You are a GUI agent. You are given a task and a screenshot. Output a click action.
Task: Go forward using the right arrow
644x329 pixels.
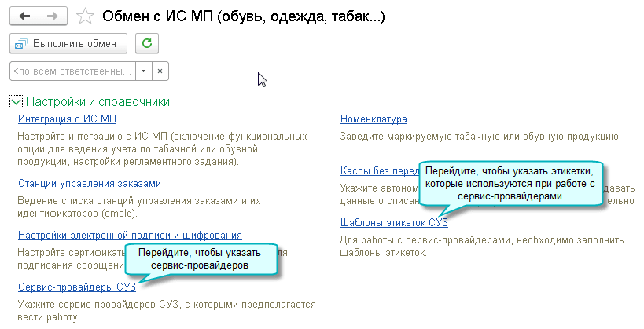click(52, 16)
